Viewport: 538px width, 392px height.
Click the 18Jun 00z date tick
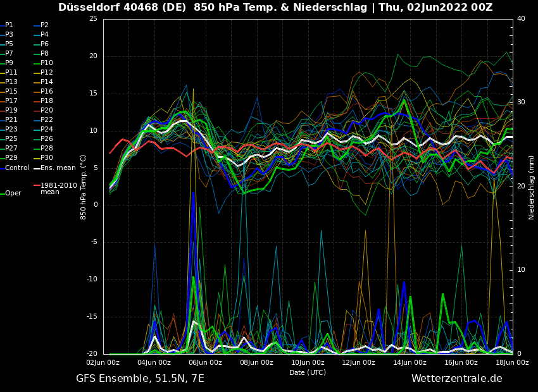click(511, 362)
